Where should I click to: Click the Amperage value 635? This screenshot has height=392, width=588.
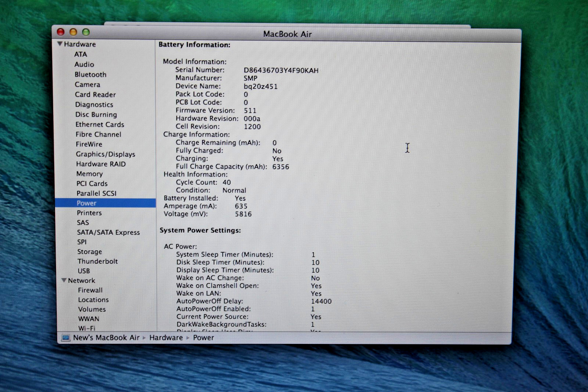point(241,206)
